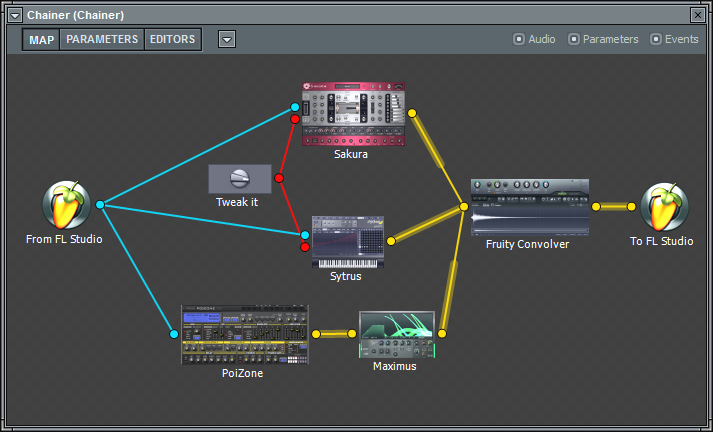The image size is (713, 432).
Task: Select the Maximus label text
Action: point(395,366)
